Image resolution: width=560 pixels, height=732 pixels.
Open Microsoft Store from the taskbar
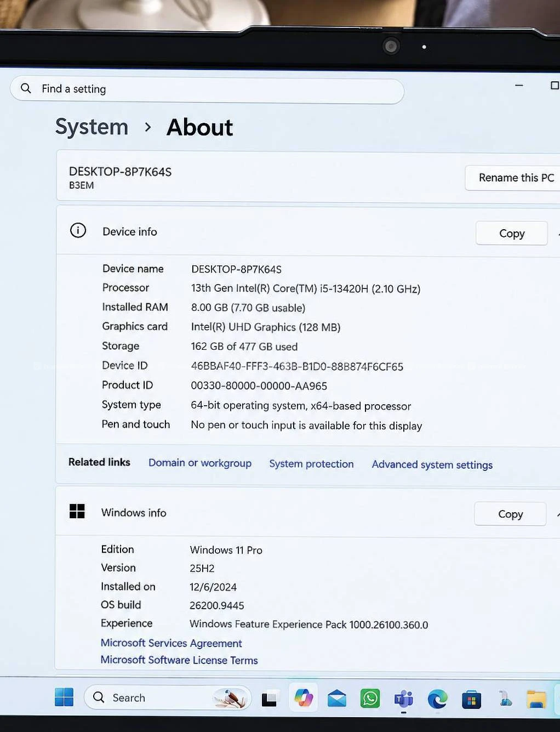tap(471, 700)
